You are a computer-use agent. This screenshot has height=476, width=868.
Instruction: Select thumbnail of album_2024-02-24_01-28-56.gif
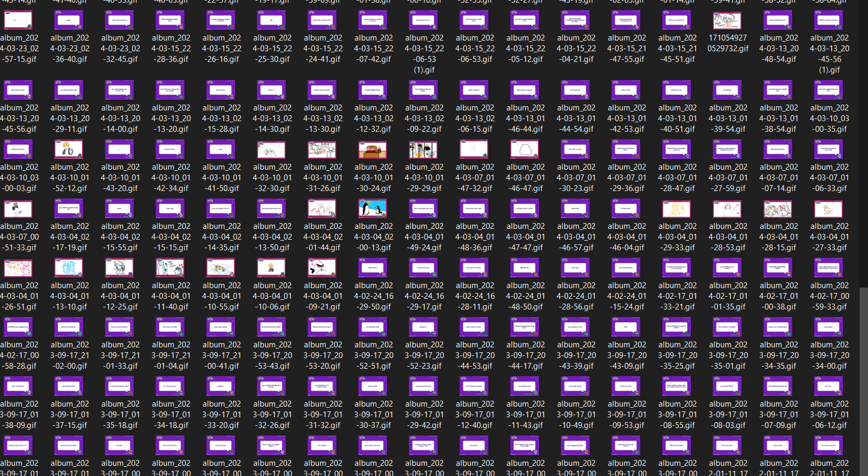point(575,268)
